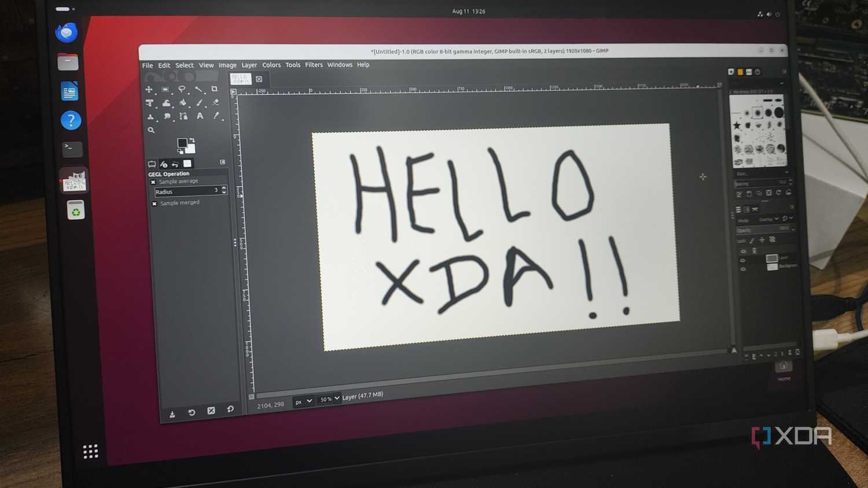Reset colors to default black and white

(181, 151)
